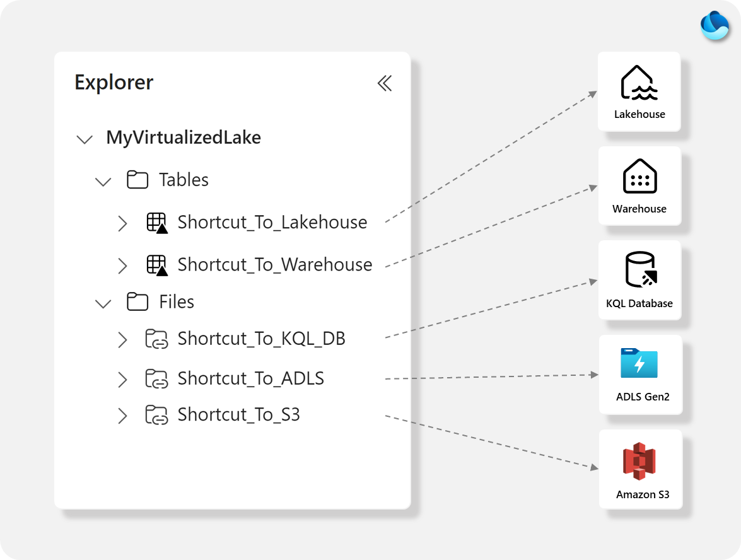Click the Shortcut_To_Warehouse table shortcut icon

158,265
